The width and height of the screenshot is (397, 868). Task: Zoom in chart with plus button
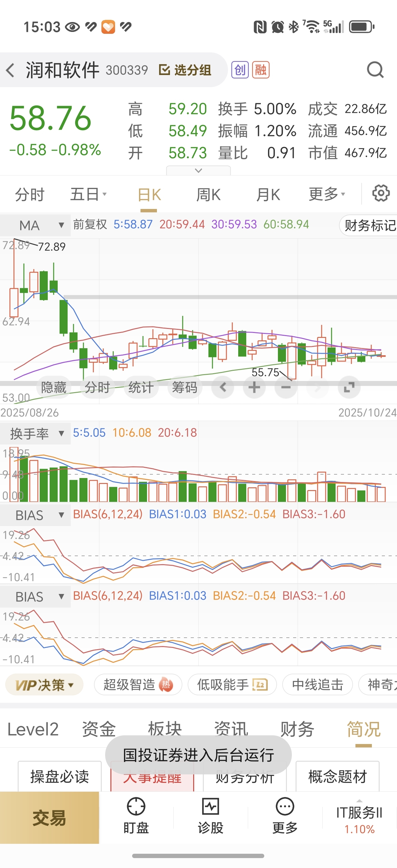coord(254,387)
